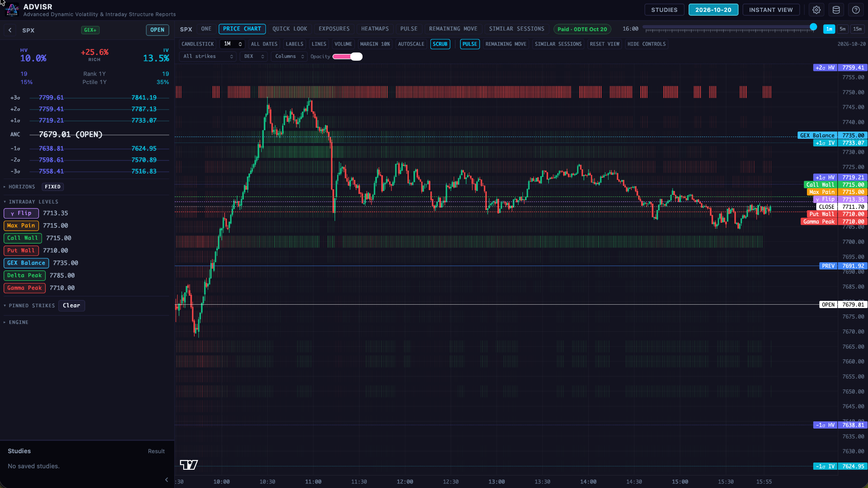868x488 pixels.
Task: Open the 1M interval dropdown
Action: (232, 44)
